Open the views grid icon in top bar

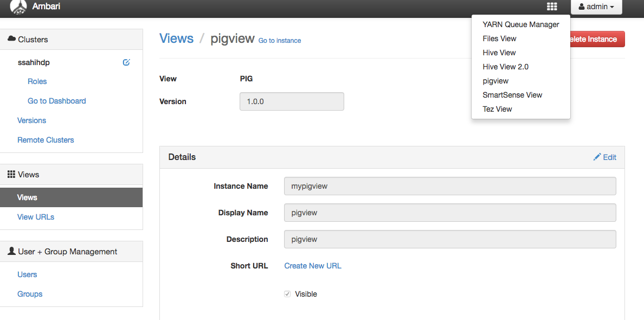[551, 6]
